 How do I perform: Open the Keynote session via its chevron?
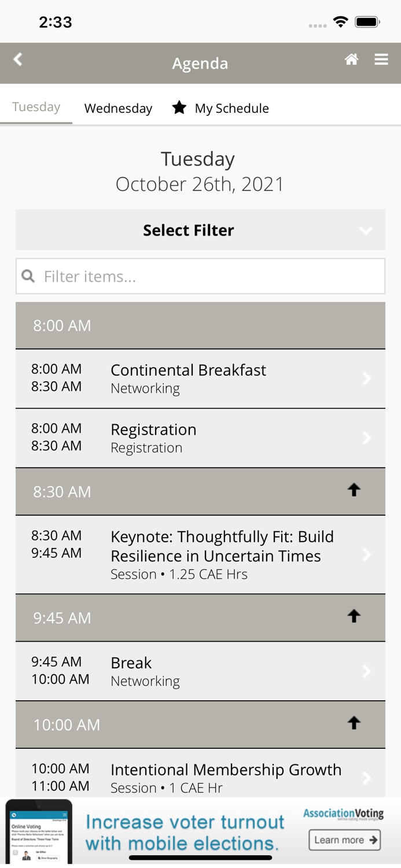pyautogui.click(x=367, y=554)
